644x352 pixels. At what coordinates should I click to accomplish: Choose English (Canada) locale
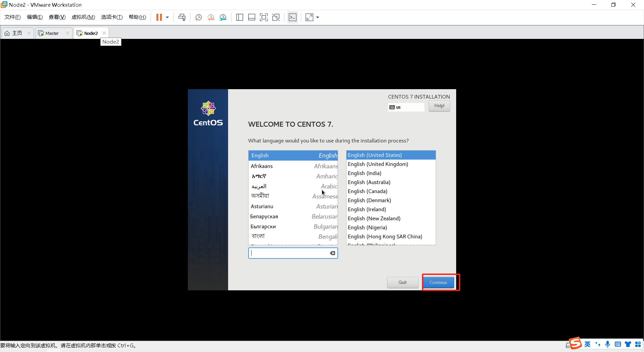tap(391, 191)
